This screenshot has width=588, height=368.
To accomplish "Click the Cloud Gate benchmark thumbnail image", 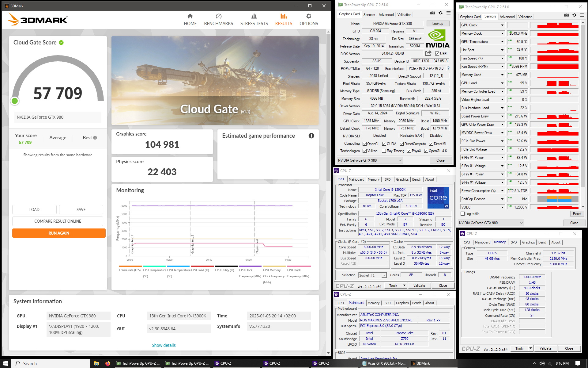I will tap(215, 80).
